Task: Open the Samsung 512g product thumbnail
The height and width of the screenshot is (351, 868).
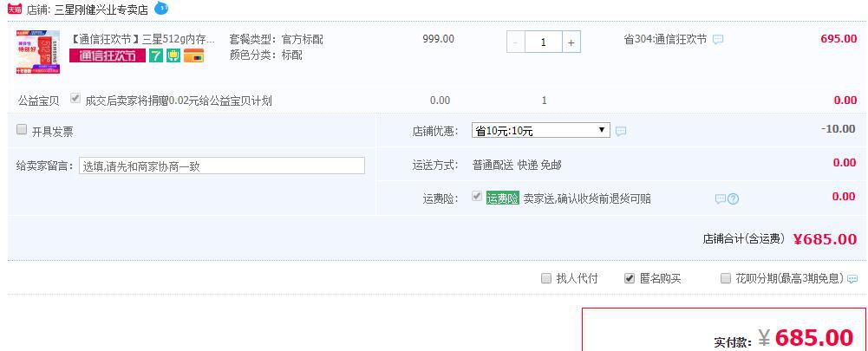Action: click(x=38, y=52)
